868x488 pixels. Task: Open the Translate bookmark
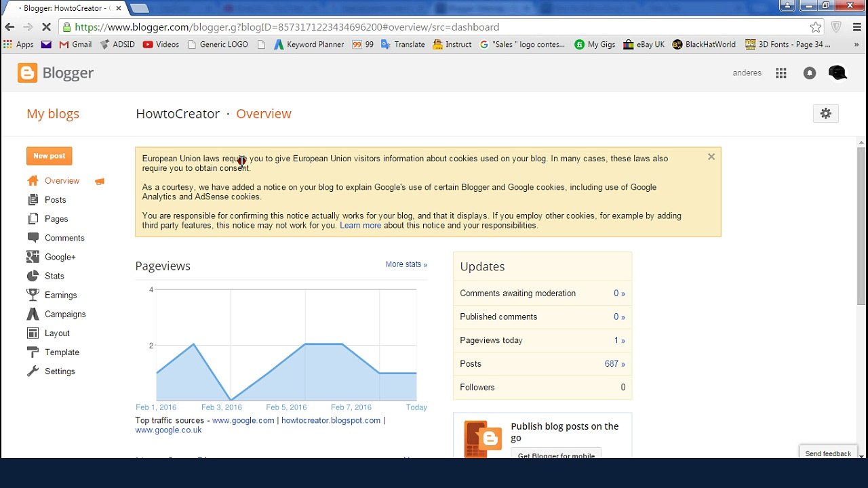point(403,45)
